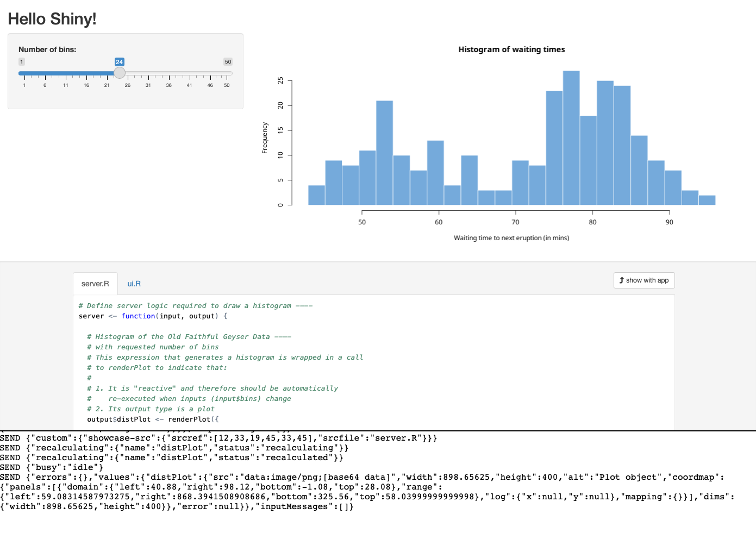Click the slider handle at value 24
Image resolution: width=756 pixels, height=533 pixels.
pos(120,73)
